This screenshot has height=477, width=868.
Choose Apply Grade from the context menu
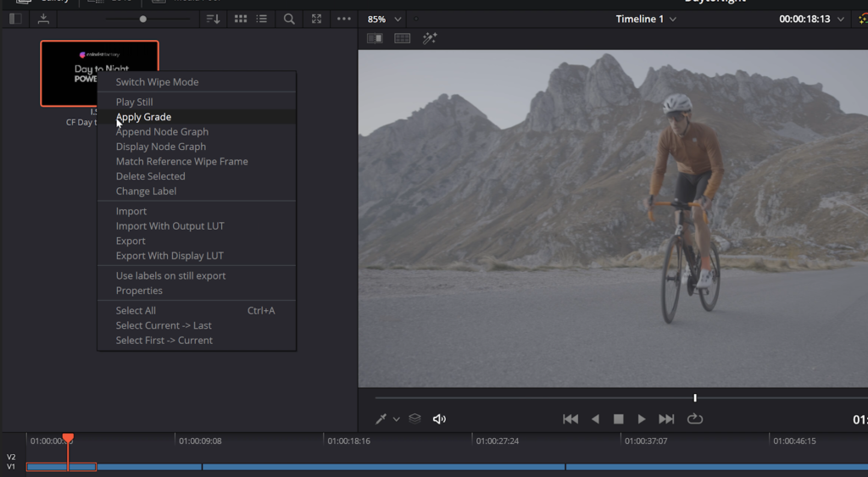[143, 117]
